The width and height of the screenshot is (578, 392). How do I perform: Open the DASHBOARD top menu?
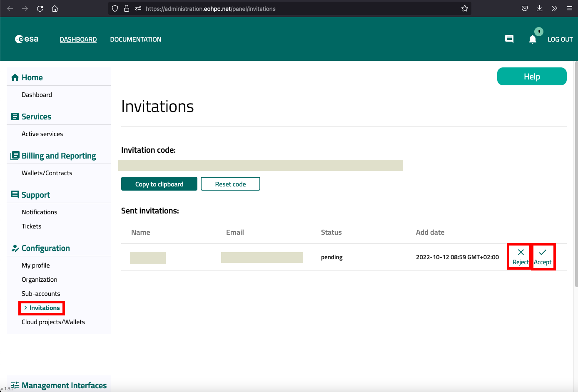[x=78, y=39]
